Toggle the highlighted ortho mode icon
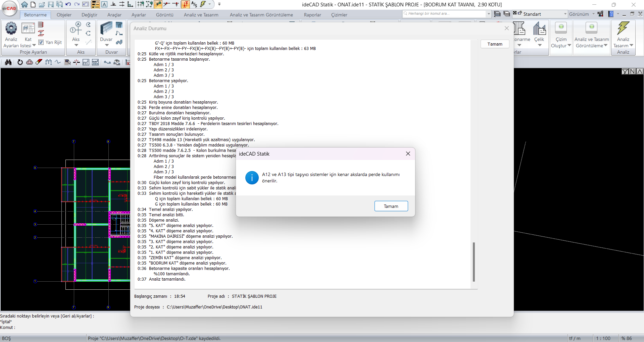 point(185,4)
